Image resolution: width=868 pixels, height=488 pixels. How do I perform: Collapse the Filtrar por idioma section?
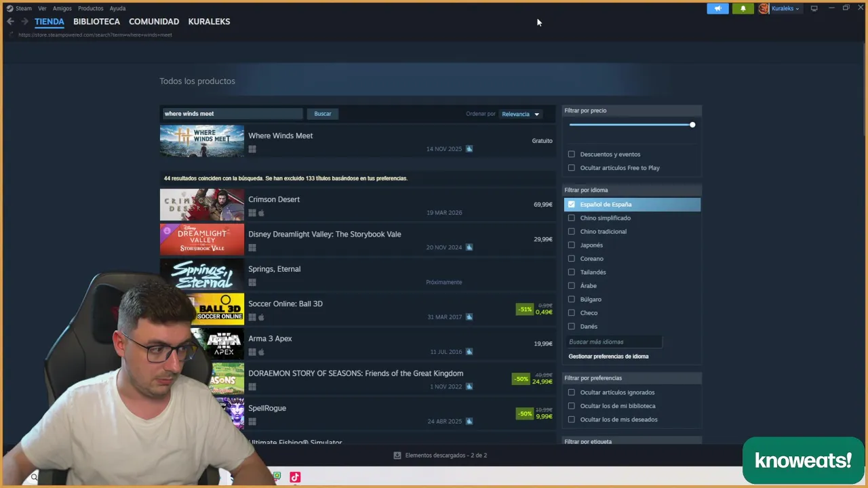[x=632, y=190]
